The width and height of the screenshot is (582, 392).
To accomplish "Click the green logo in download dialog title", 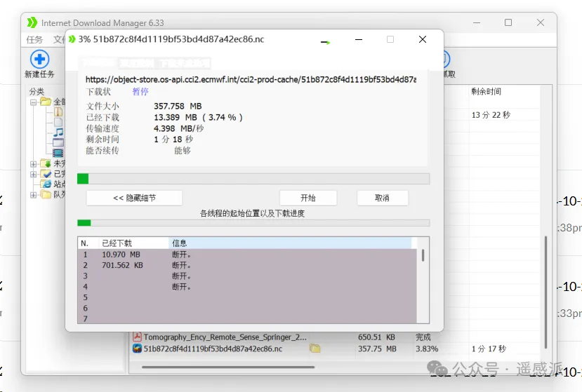I will [x=72, y=39].
